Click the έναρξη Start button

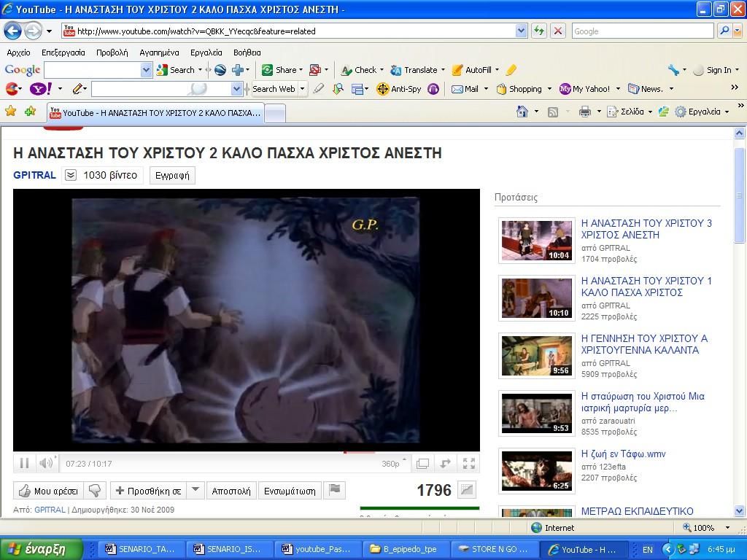coord(42,549)
